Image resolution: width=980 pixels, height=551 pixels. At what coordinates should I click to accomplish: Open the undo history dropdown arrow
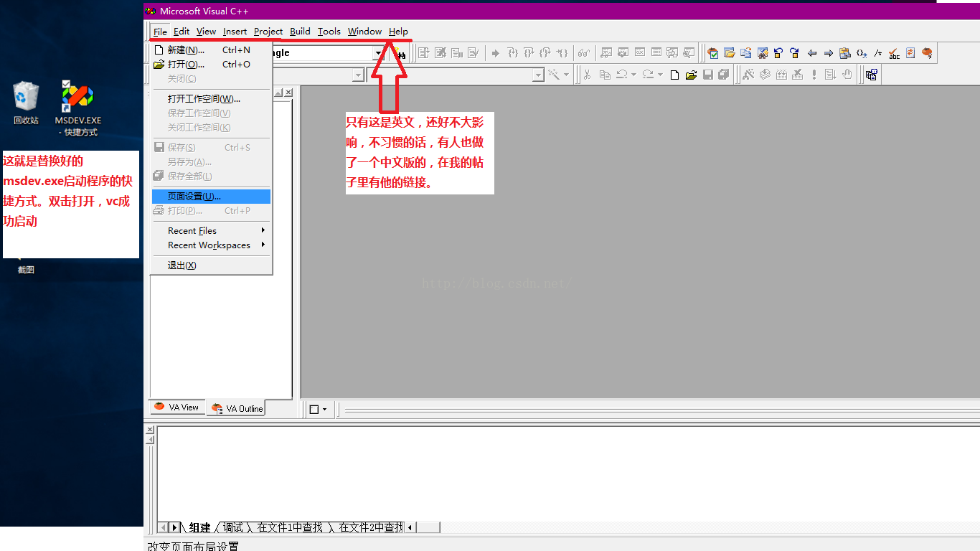point(633,75)
